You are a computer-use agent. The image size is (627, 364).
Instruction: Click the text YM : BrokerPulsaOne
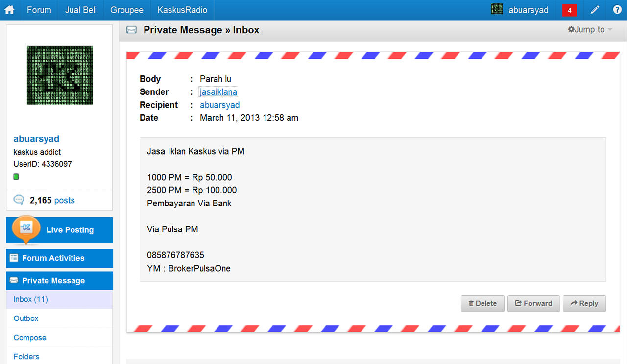tap(189, 268)
